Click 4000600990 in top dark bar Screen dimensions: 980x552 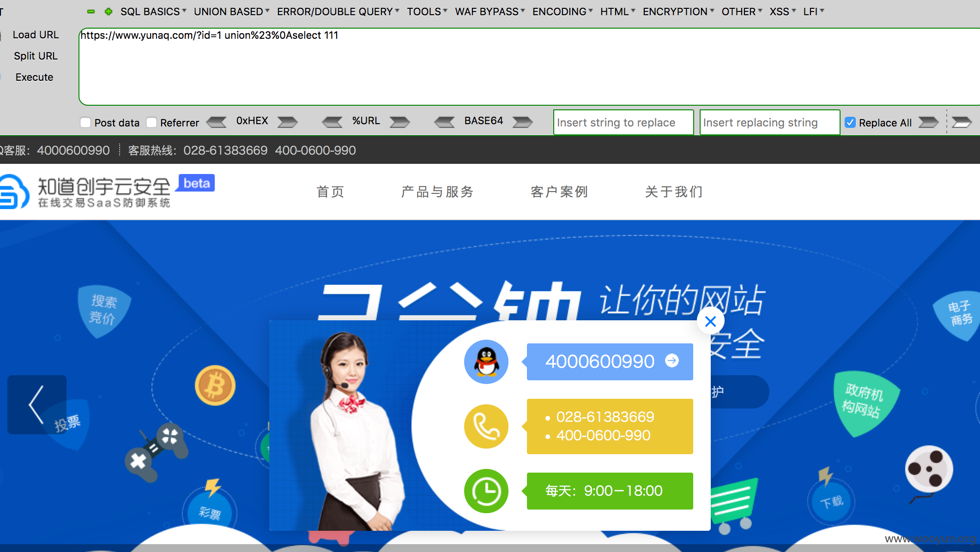click(73, 150)
